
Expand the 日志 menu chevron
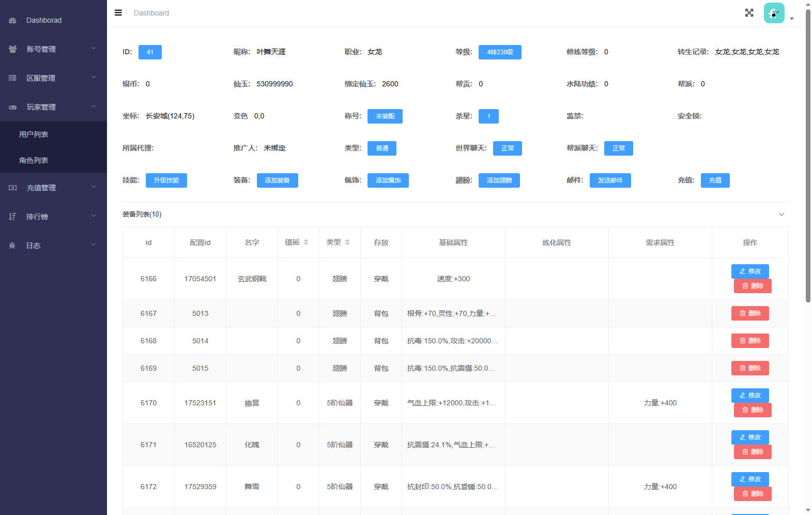coord(94,245)
